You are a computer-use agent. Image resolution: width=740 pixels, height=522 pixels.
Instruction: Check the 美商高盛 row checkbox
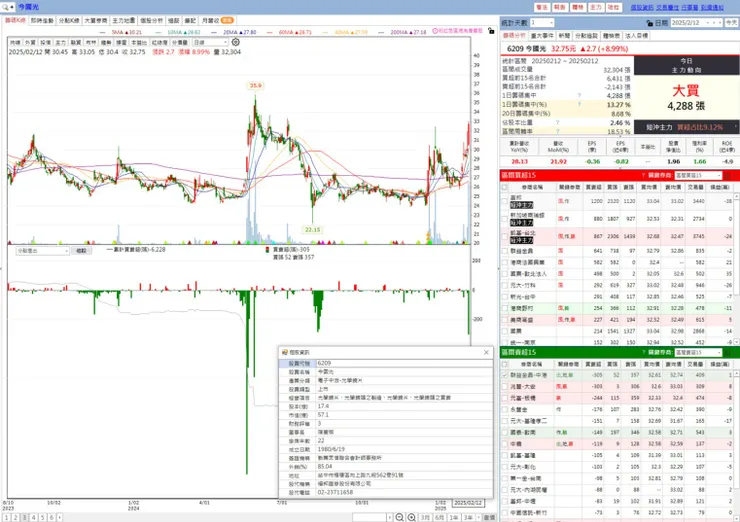coord(505,320)
